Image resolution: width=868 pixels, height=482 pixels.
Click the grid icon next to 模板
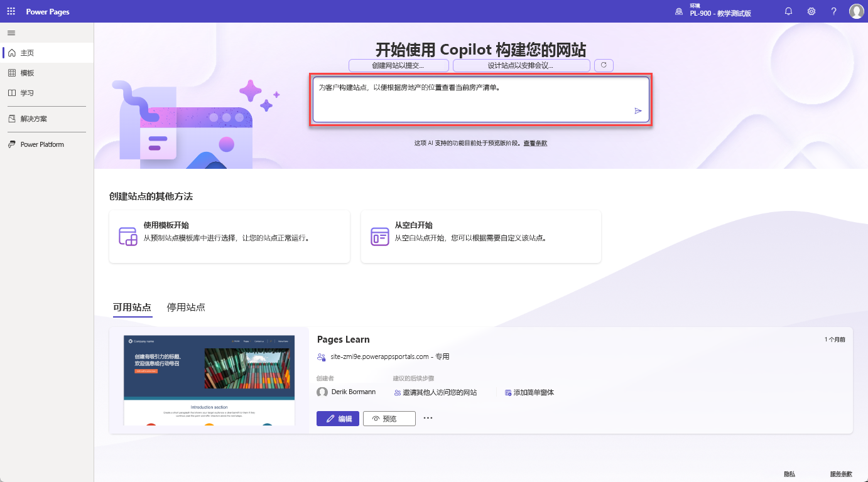12,73
